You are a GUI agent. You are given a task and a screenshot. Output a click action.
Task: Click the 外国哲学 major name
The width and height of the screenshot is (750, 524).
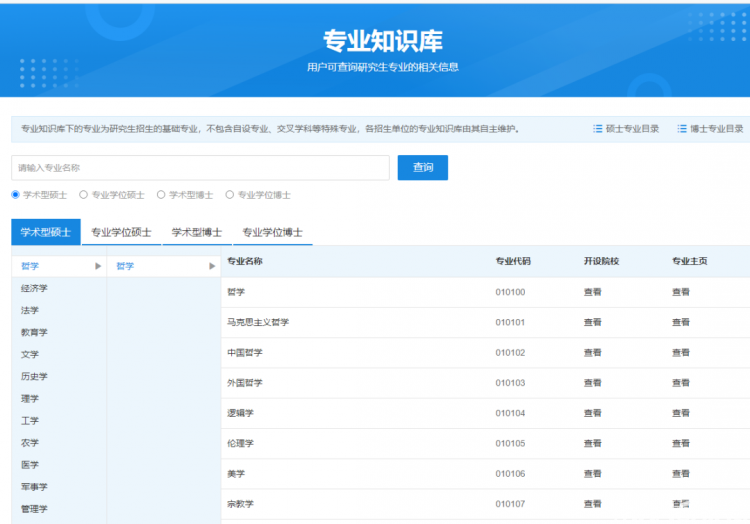tap(245, 383)
